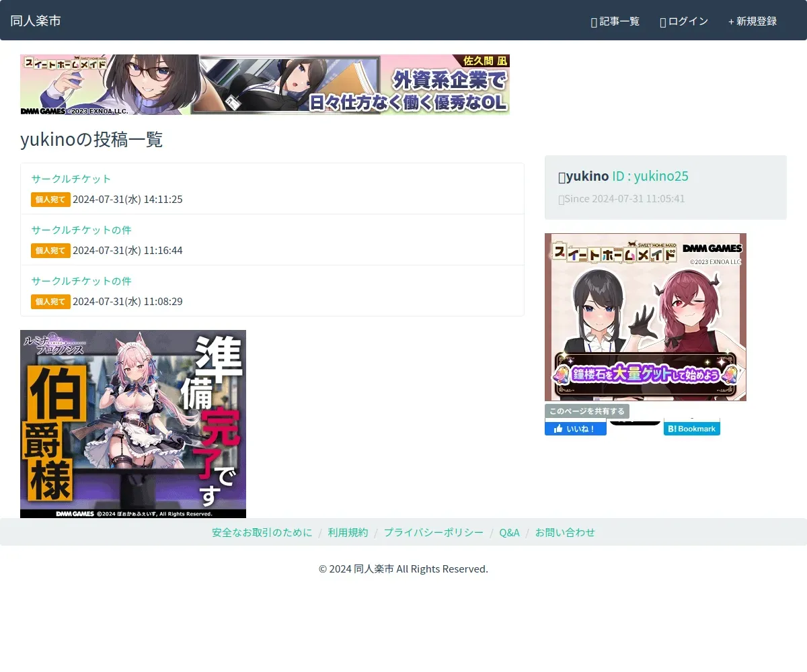The image size is (807, 672).
Task: Click the Hatena B! Bookmark button
Action: [x=692, y=428]
